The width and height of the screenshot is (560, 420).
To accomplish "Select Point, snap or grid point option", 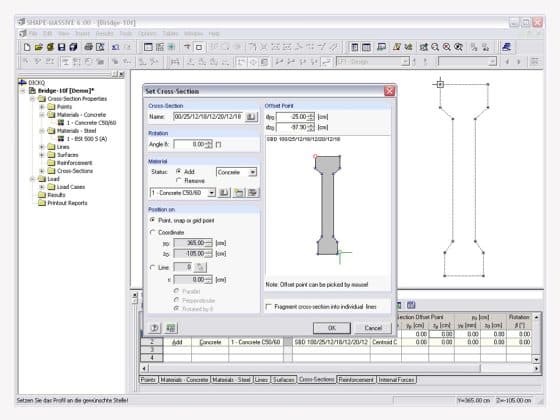I will coord(152,220).
